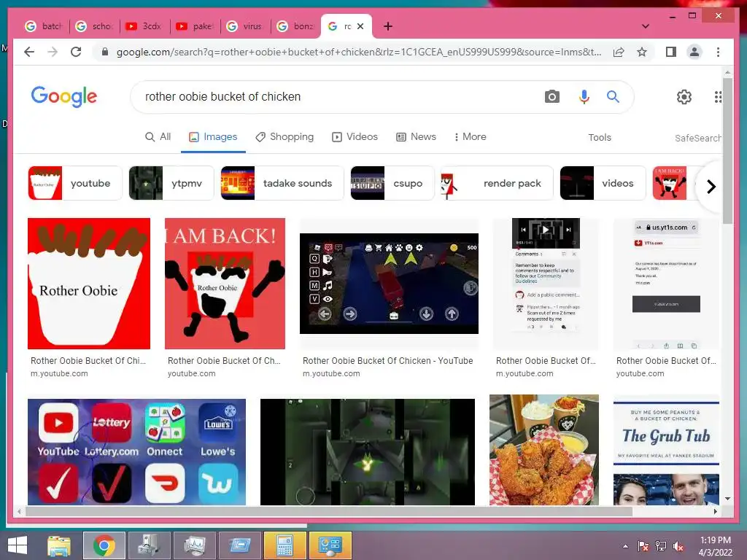Click the vertical scrollbar thumb
Screen dimensions: 747x560
pyautogui.click(x=727, y=150)
